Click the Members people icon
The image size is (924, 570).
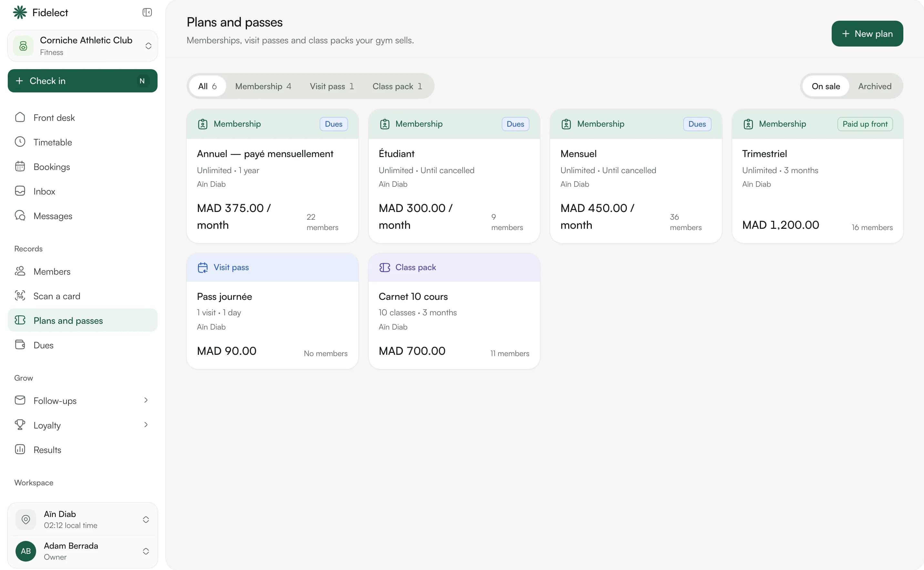[x=20, y=271]
